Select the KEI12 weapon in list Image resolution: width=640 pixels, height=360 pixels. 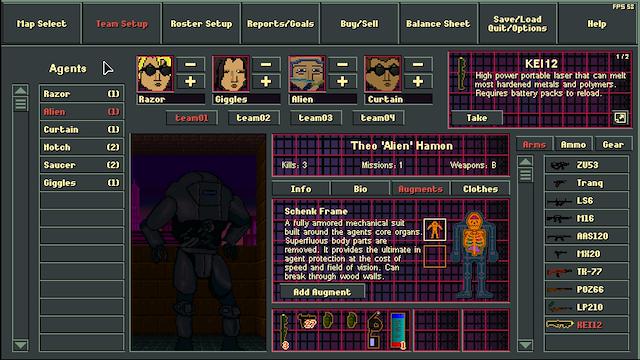click(x=587, y=325)
